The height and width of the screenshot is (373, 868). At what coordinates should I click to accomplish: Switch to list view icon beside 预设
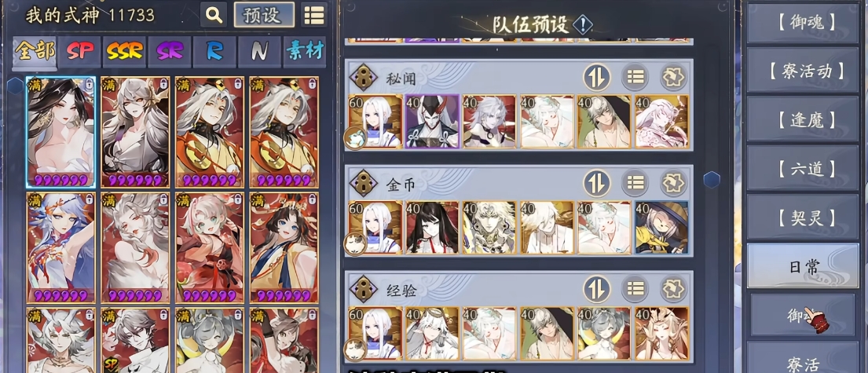pyautogui.click(x=314, y=15)
